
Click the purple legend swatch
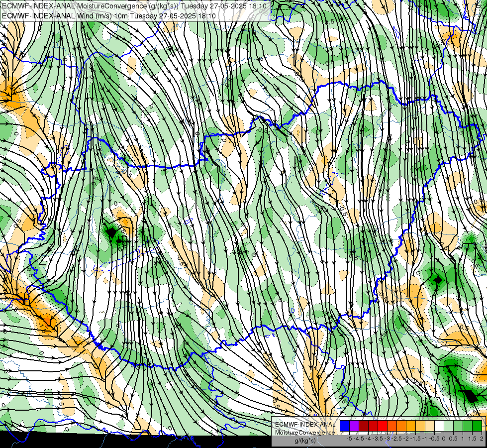click(x=354, y=426)
